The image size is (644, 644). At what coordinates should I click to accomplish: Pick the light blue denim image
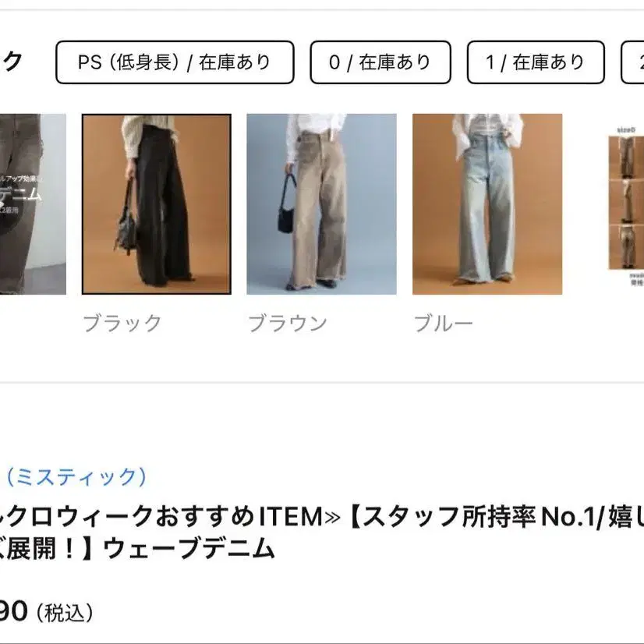pyautogui.click(x=487, y=204)
